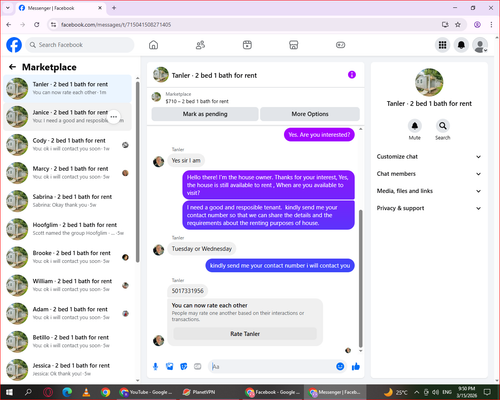Open Microsoft Edge from the taskbar
500x400 pixels.
point(67,392)
